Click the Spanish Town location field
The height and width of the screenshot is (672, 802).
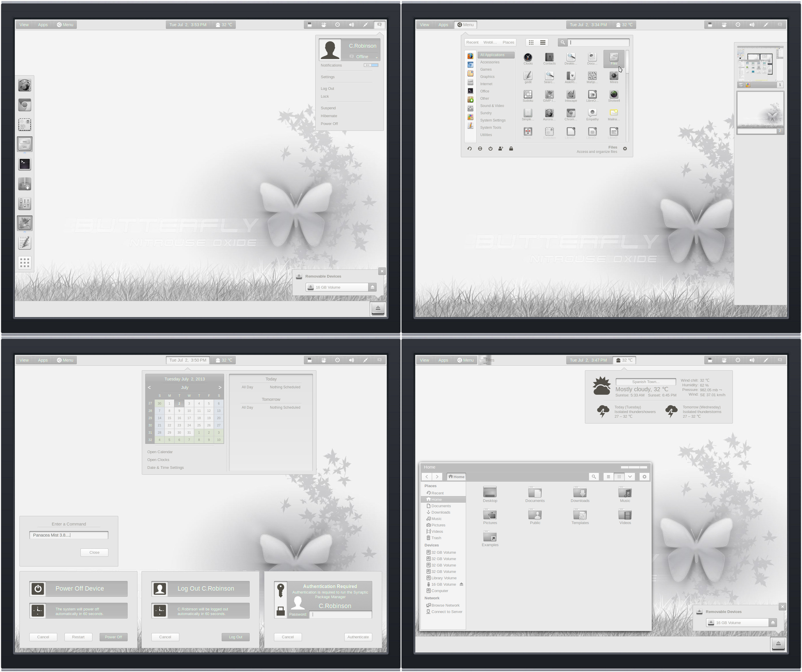(645, 382)
